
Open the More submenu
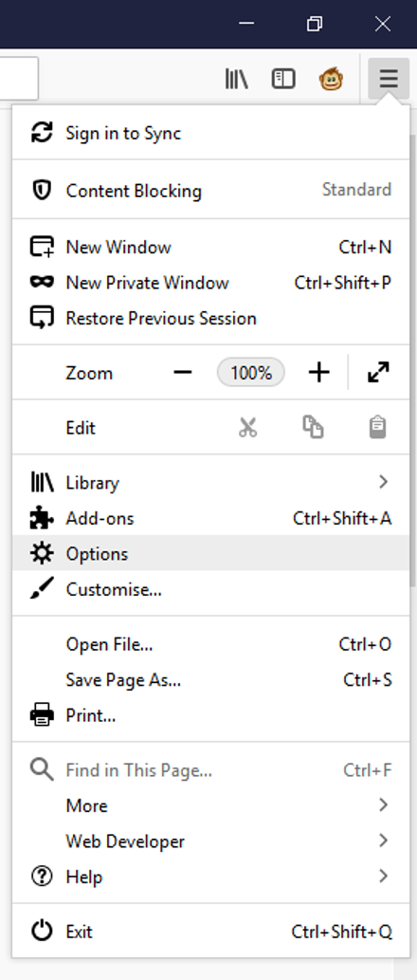pos(211,805)
